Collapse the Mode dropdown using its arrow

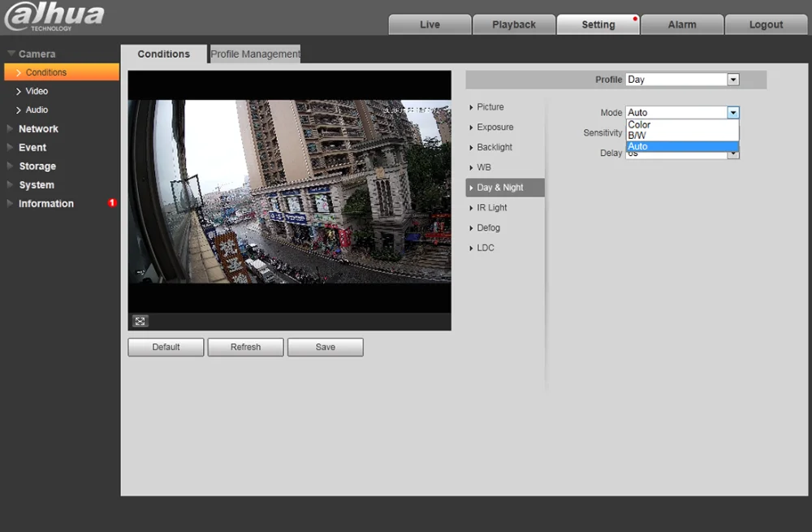(733, 113)
